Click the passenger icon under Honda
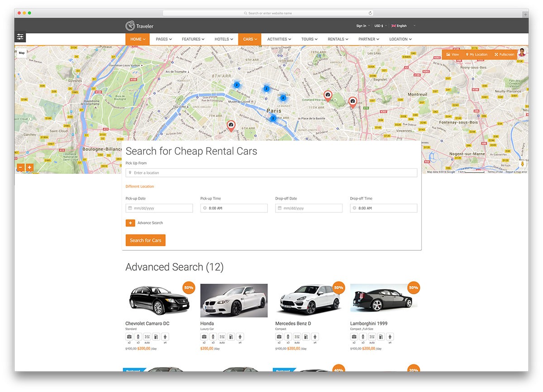 point(240,337)
